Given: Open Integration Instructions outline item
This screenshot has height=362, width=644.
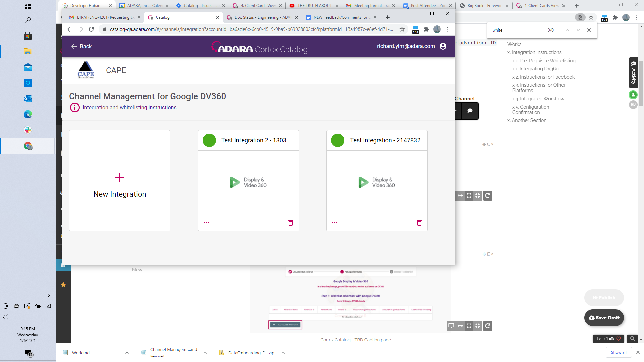Looking at the screenshot, I should click(534, 52).
